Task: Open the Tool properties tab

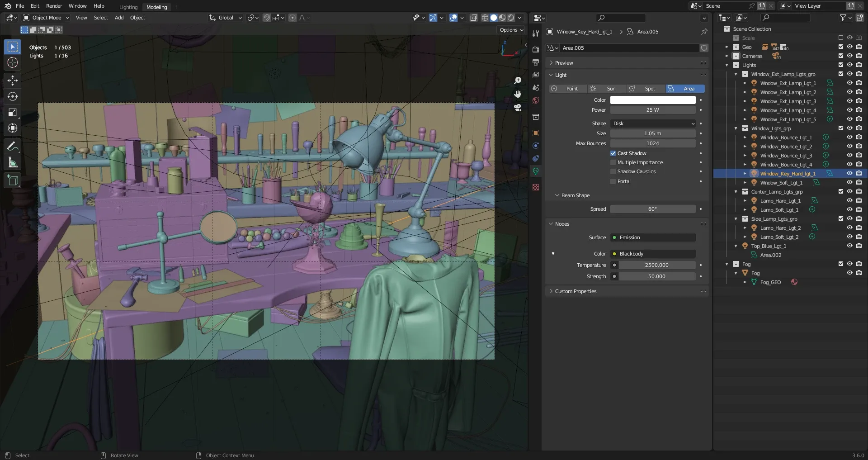Action: click(x=536, y=33)
